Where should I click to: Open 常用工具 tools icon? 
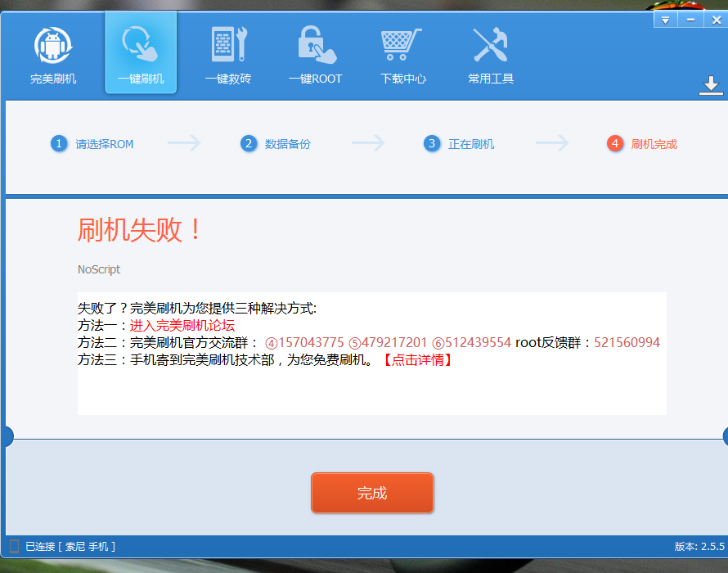[x=490, y=55]
